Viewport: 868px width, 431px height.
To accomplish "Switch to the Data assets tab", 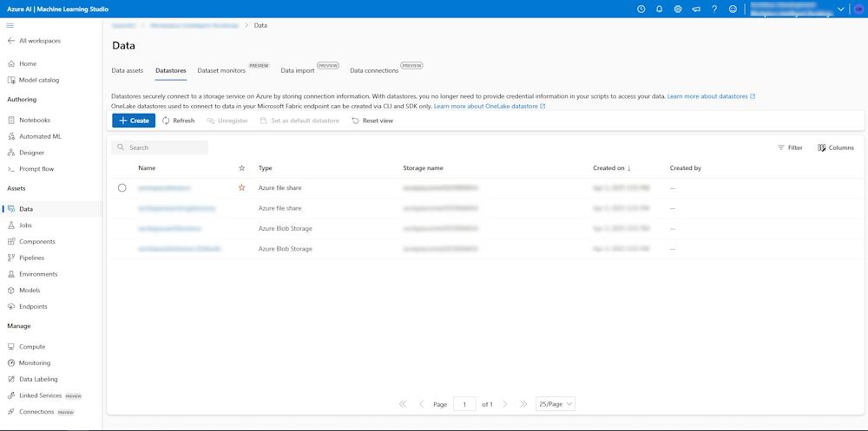I will click(x=128, y=71).
